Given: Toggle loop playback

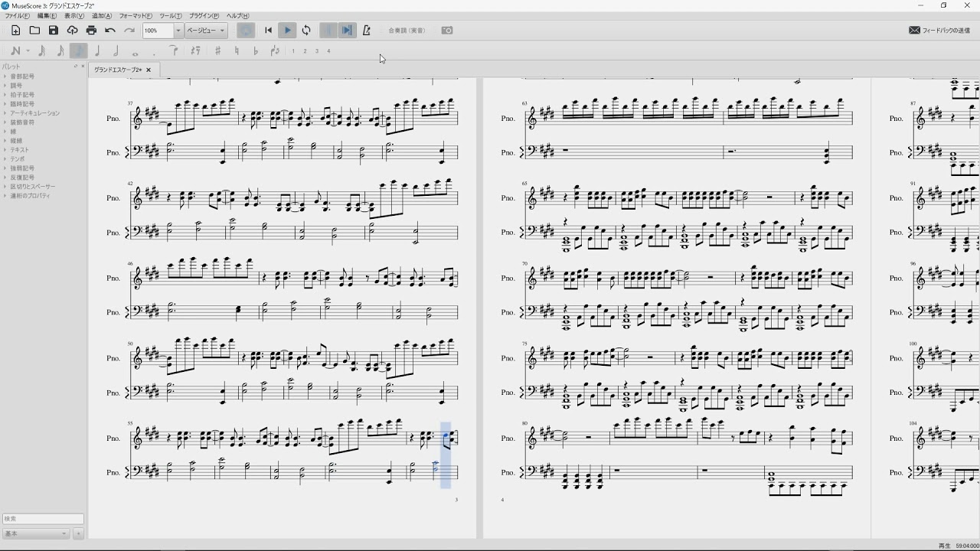Looking at the screenshot, I should [x=306, y=31].
